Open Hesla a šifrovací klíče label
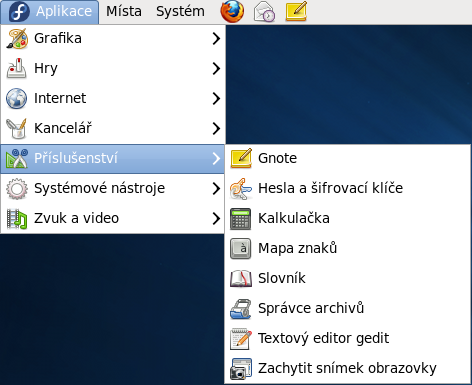 point(331,188)
